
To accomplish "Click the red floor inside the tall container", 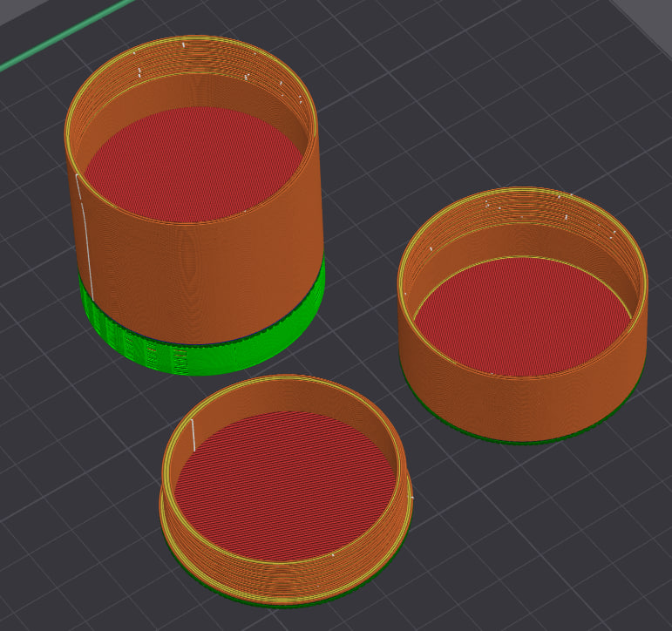I will click(x=193, y=164).
